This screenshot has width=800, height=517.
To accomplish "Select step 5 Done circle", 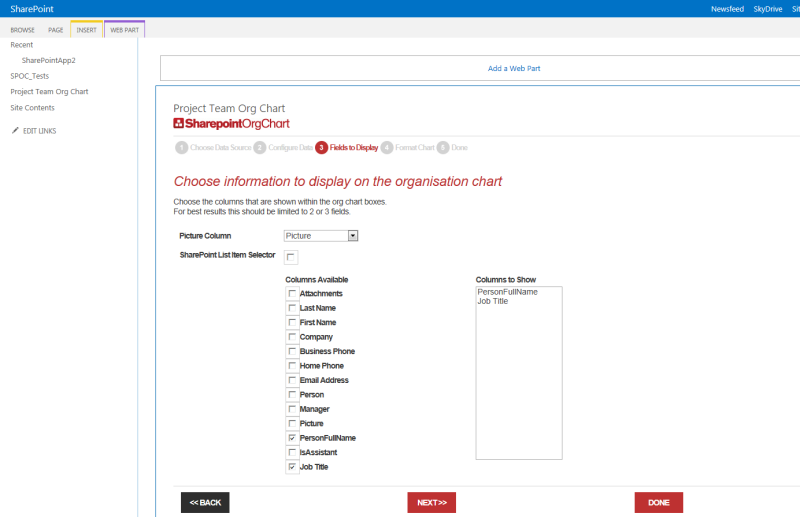I will pos(443,147).
